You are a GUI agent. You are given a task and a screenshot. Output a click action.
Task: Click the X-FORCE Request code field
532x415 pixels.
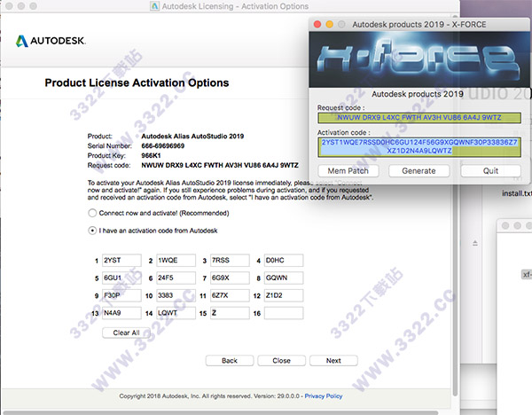coord(419,118)
